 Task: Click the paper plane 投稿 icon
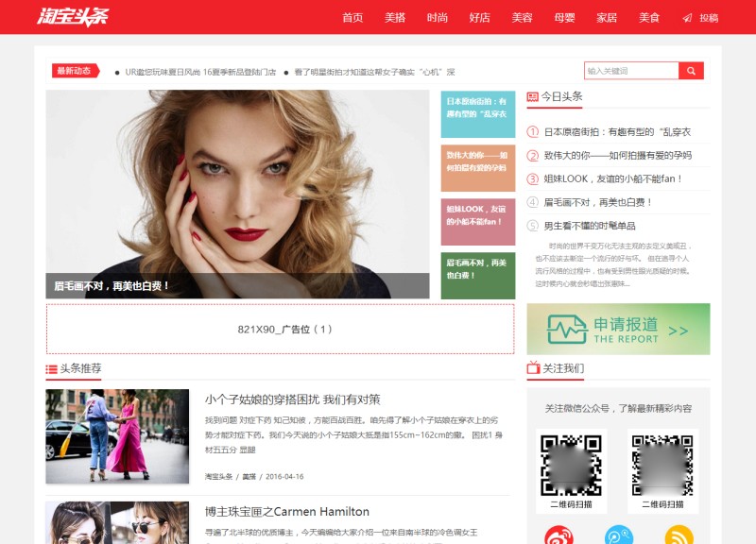pyautogui.click(x=688, y=18)
